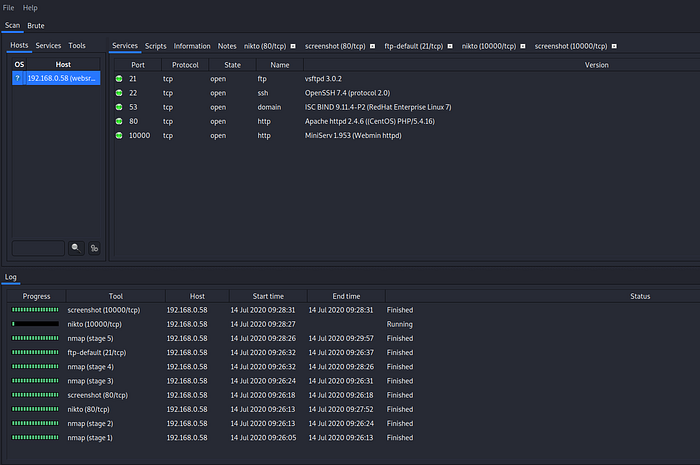Select host 192.168.0.58 in Hosts list
The height and width of the screenshot is (465, 700).
[62, 78]
